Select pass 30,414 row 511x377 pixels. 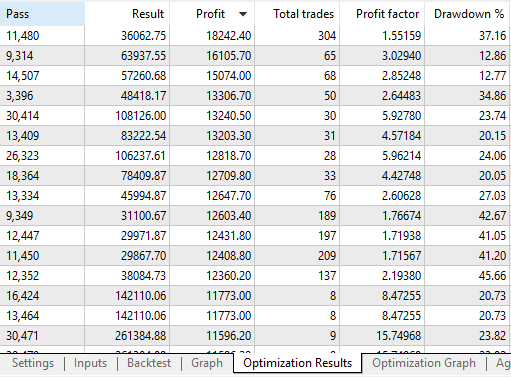(x=255, y=116)
